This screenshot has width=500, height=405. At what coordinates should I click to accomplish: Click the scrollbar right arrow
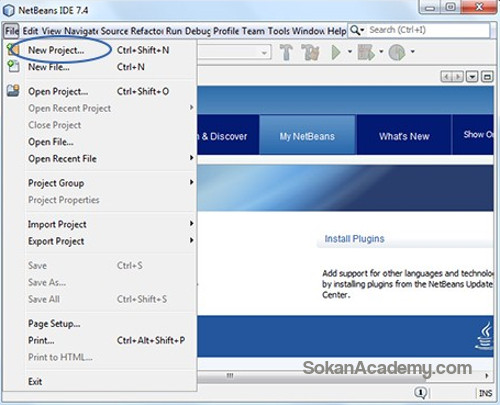pos(487,376)
